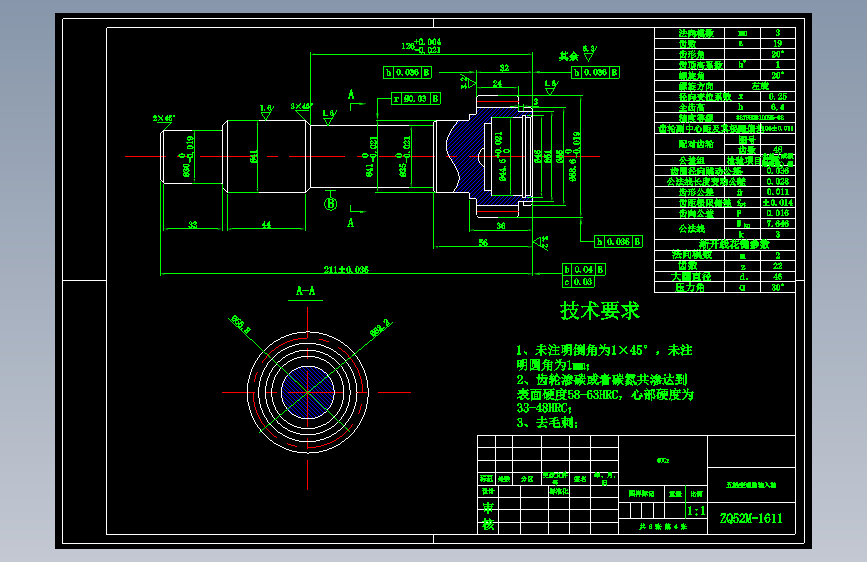This screenshot has width=867, height=562.
Task: Select the drawing number ZQ52M-1611
Action: [751, 518]
